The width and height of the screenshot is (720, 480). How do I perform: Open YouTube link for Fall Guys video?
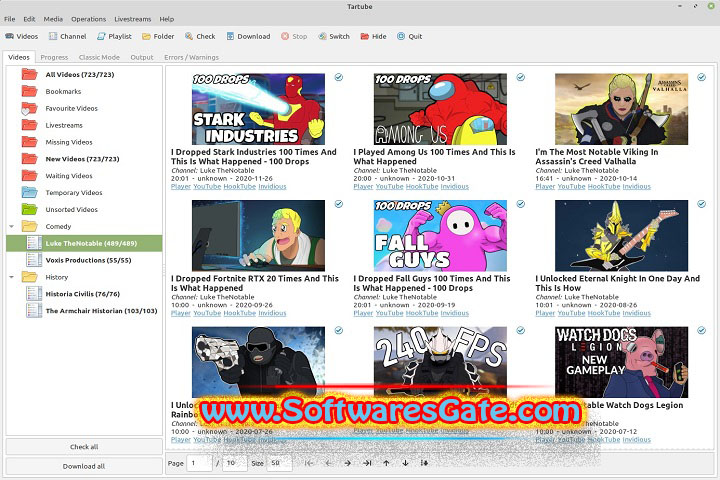(x=389, y=313)
